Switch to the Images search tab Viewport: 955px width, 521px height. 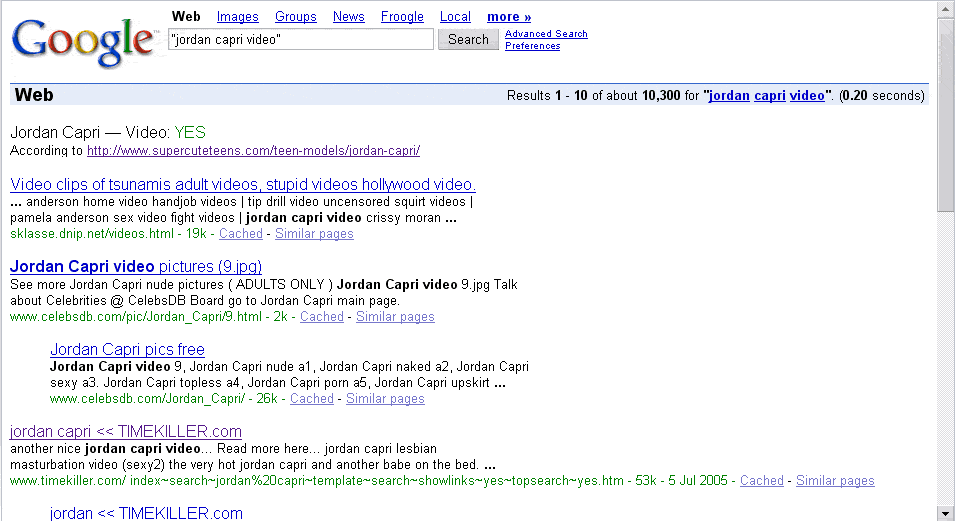point(237,17)
